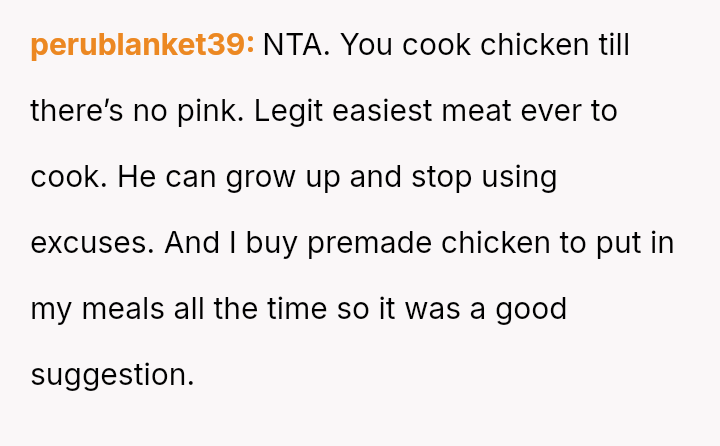The height and width of the screenshot is (446, 720).
Task: Click the word "suggestion." on the last line
Action: point(112,375)
